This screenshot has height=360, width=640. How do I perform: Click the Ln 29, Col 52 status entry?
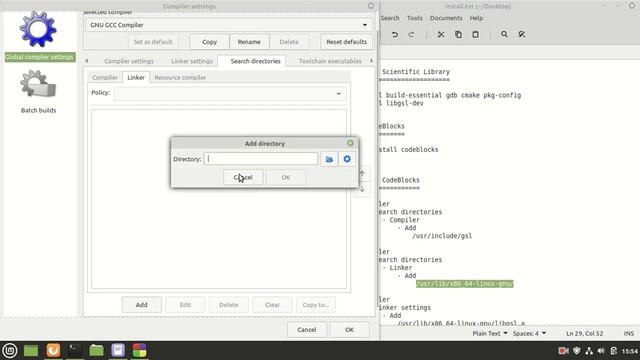[x=584, y=333]
